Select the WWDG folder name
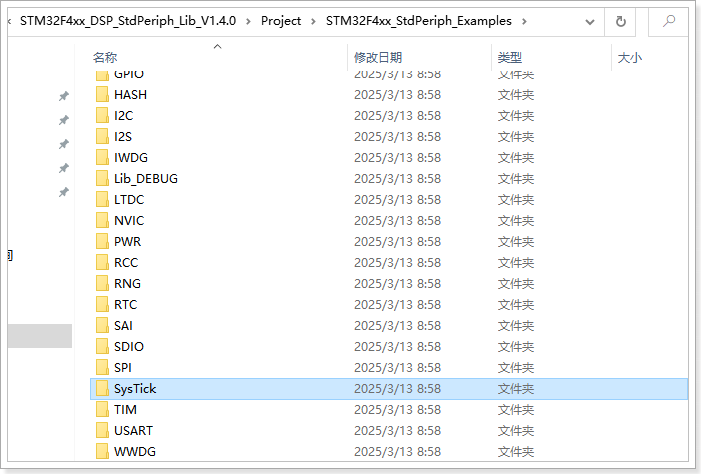Image resolution: width=701 pixels, height=474 pixels. tap(135, 451)
